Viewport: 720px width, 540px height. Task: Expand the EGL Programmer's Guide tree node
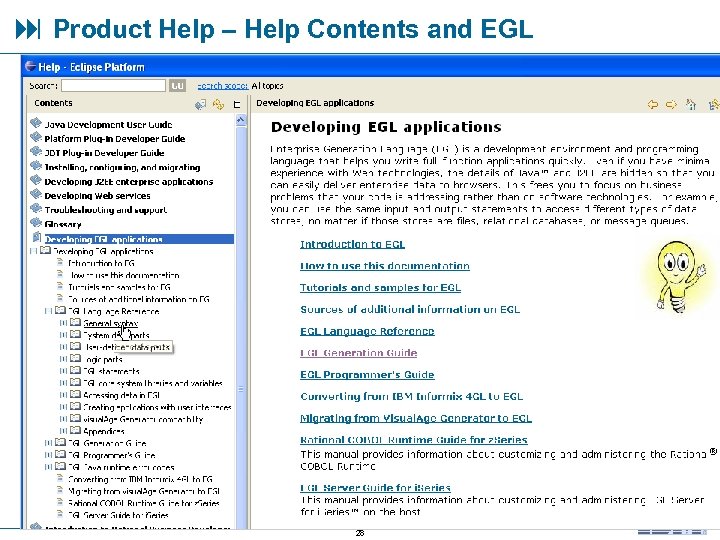(48, 455)
